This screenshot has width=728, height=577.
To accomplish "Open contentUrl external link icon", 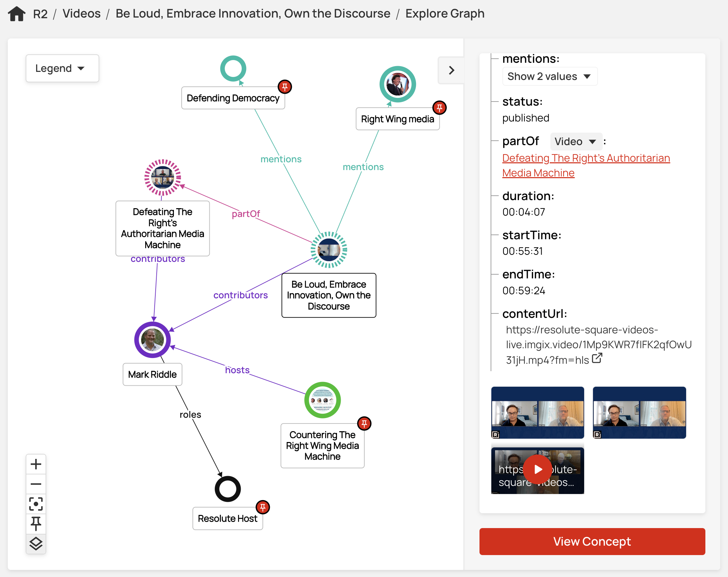I will click(597, 358).
